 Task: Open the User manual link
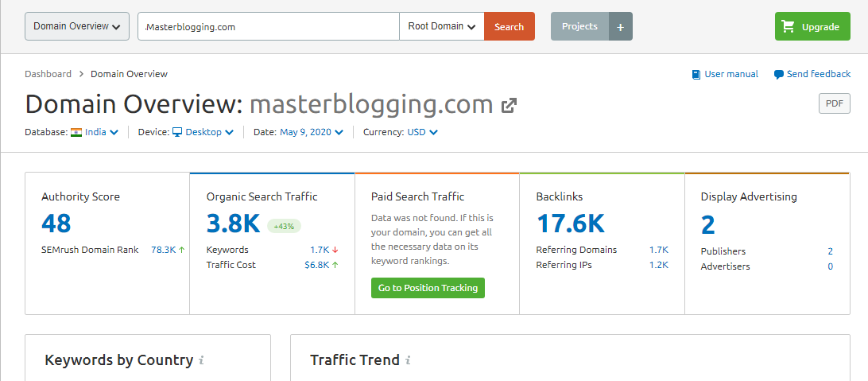tap(731, 74)
